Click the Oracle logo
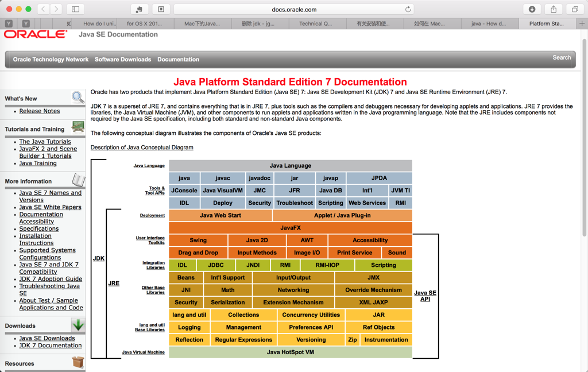Viewport: 588px width, 372px height. [x=35, y=34]
